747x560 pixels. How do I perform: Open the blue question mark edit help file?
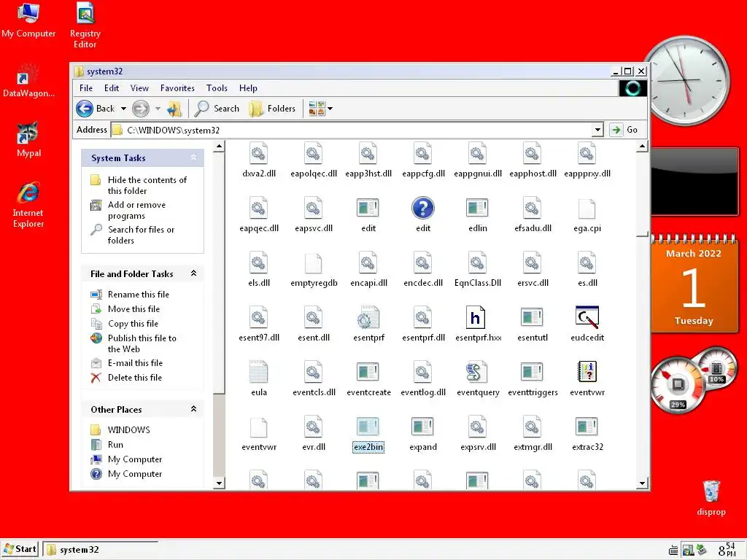click(x=422, y=208)
